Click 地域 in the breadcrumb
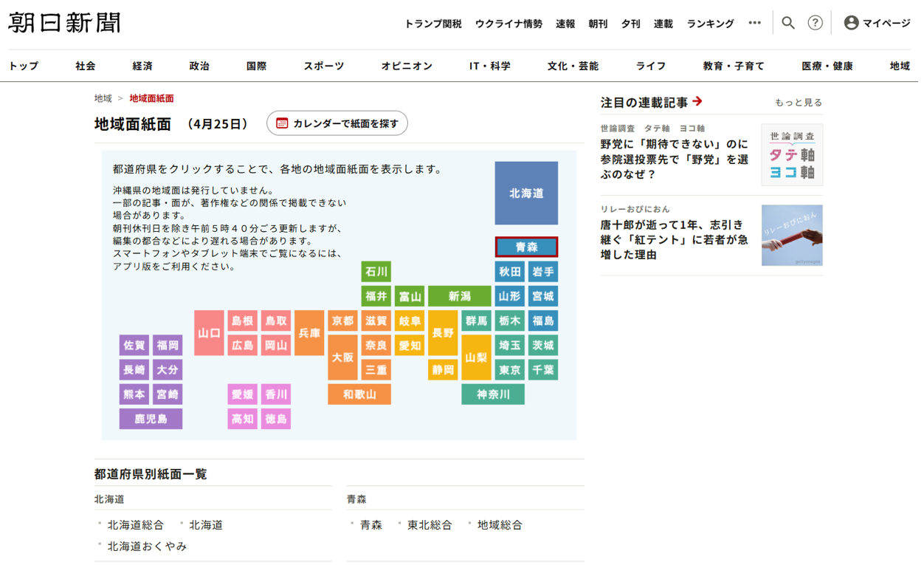Screen dimensions: 924x565 103,99
